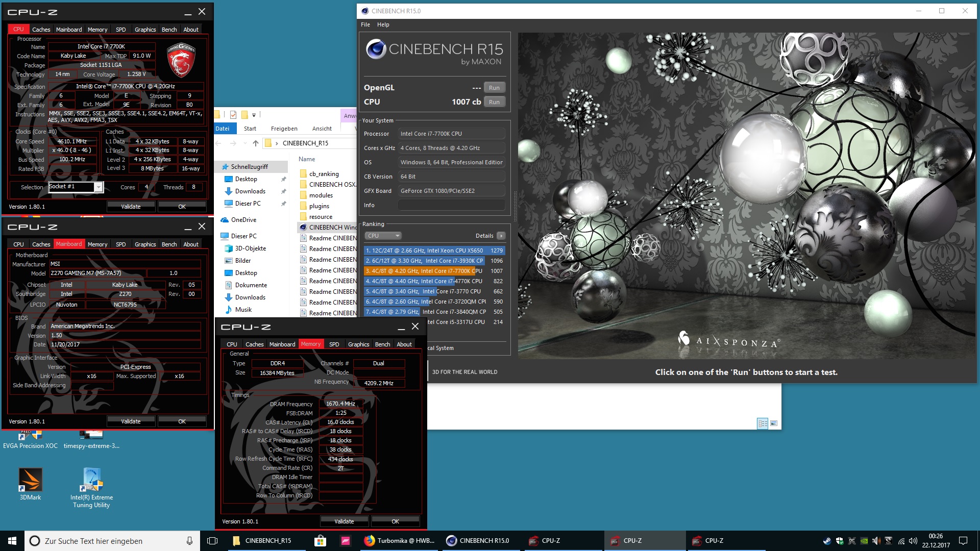Open Cinebench File menu
Image resolution: width=980 pixels, height=551 pixels.
click(x=365, y=24)
